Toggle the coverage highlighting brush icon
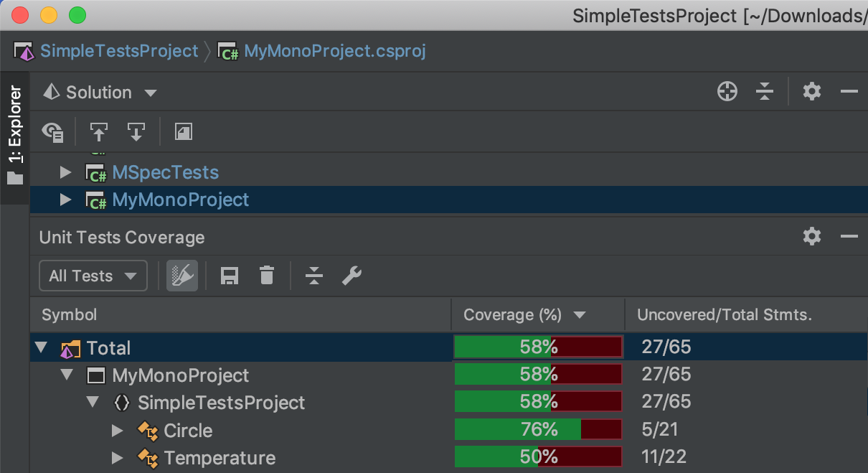The height and width of the screenshot is (473, 868). (182, 276)
